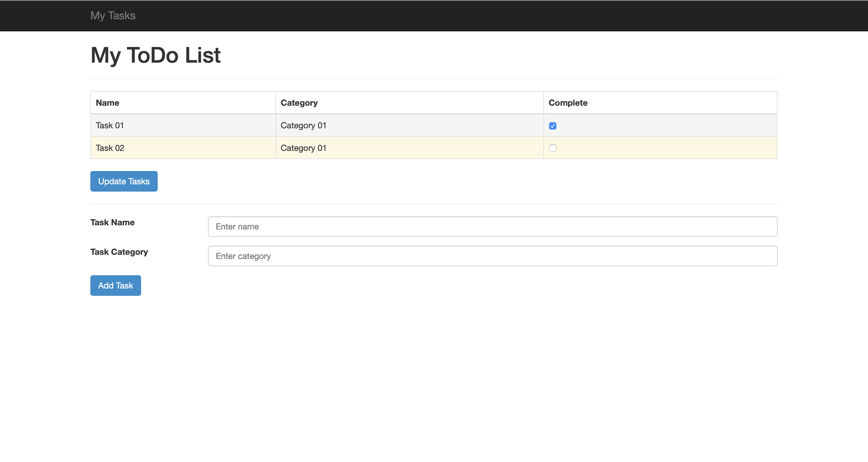Click the Task Name form label
The height and width of the screenshot is (462, 868).
[112, 223]
